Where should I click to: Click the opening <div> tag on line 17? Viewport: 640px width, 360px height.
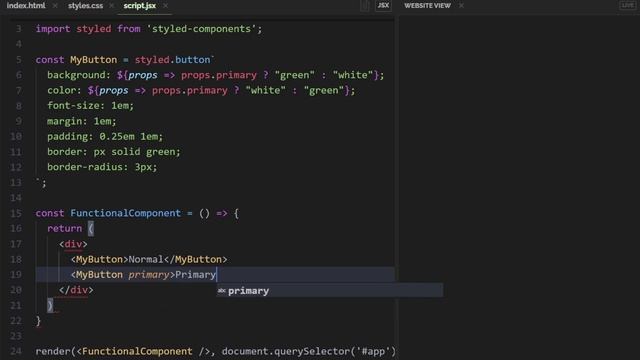tap(73, 244)
